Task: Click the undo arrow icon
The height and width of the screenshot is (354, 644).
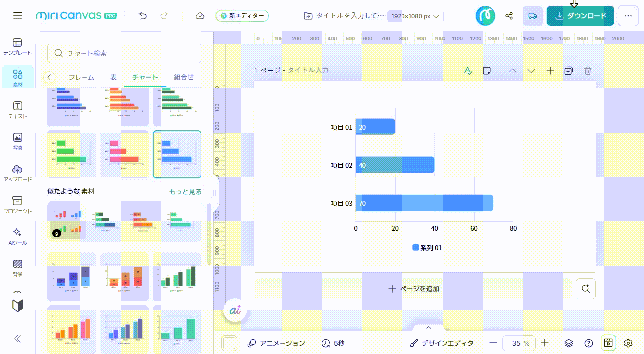Action: (143, 16)
